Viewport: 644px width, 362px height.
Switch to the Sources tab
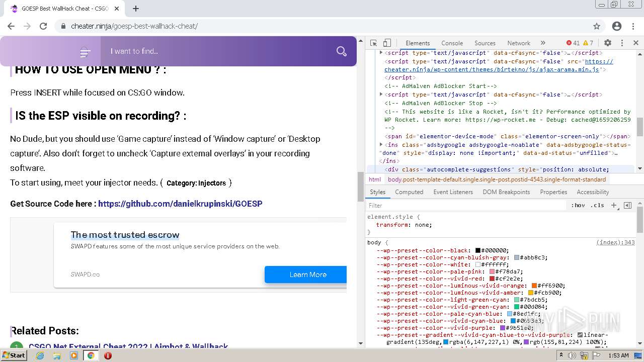485,43
